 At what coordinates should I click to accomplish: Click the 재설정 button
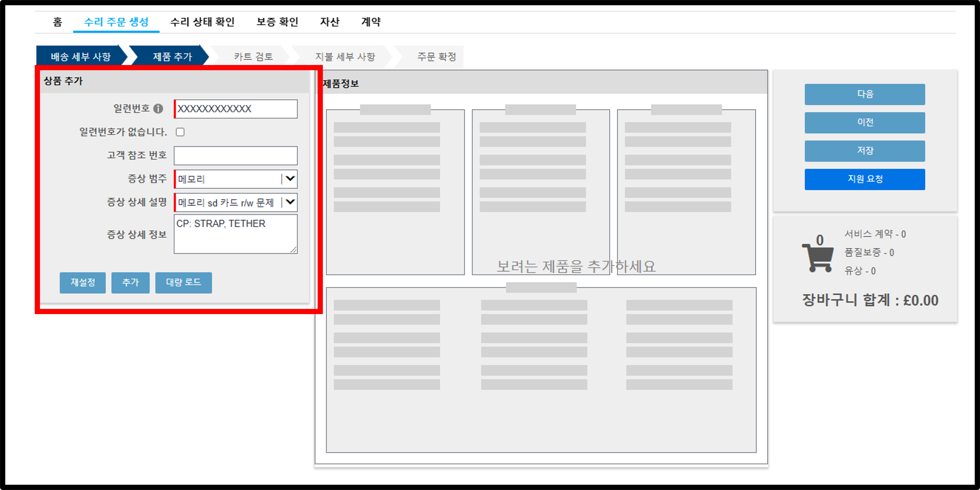click(83, 282)
